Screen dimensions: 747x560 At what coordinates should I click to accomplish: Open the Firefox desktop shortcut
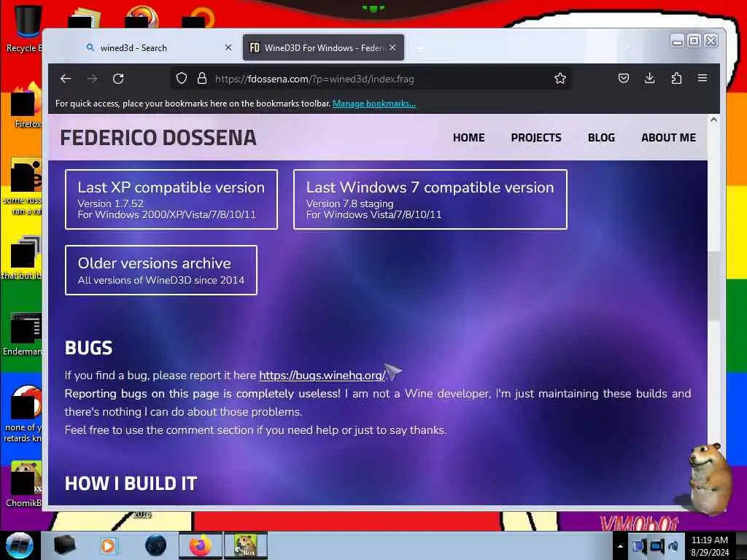tap(26, 105)
